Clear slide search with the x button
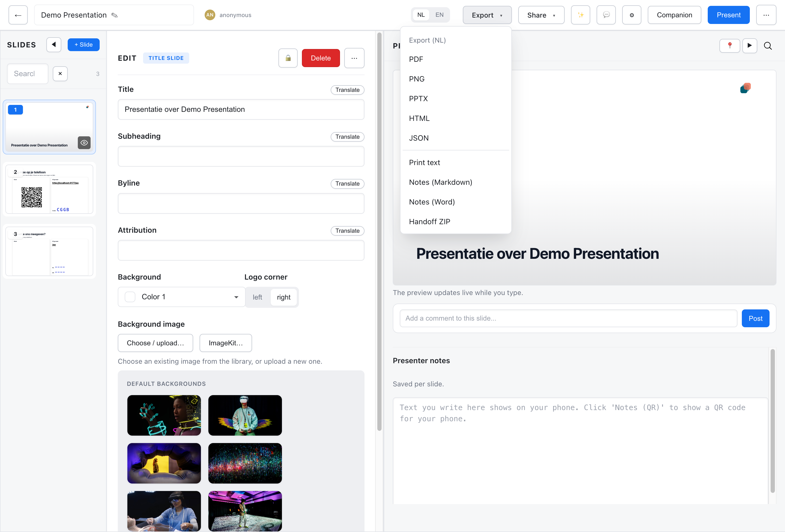Screen dimensions: 785x532 pyautogui.click(x=60, y=73)
